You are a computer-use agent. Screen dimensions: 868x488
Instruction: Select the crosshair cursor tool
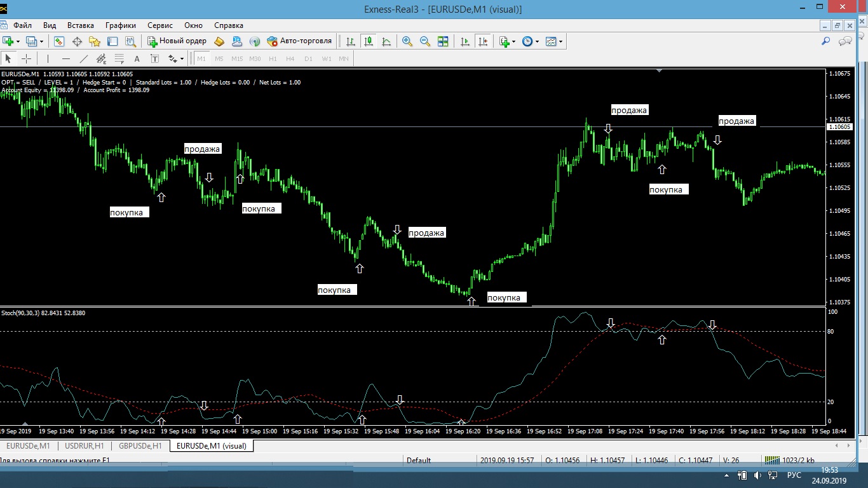(x=26, y=58)
